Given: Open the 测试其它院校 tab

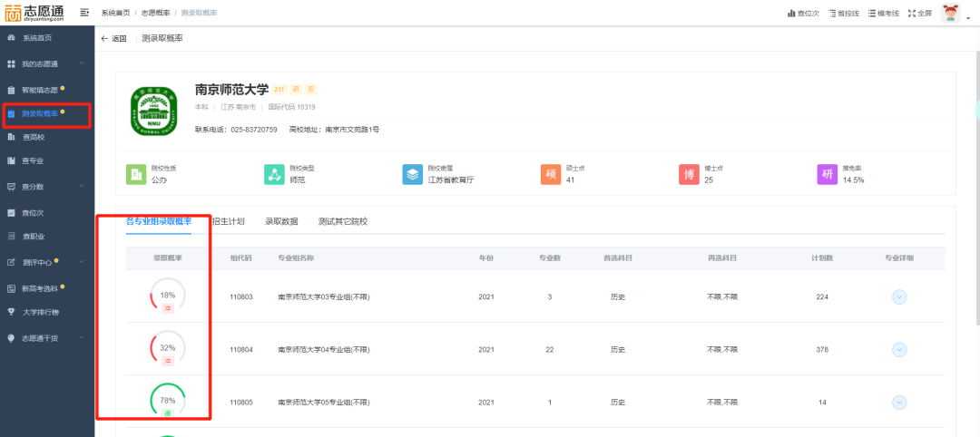Looking at the screenshot, I should pyautogui.click(x=343, y=221).
